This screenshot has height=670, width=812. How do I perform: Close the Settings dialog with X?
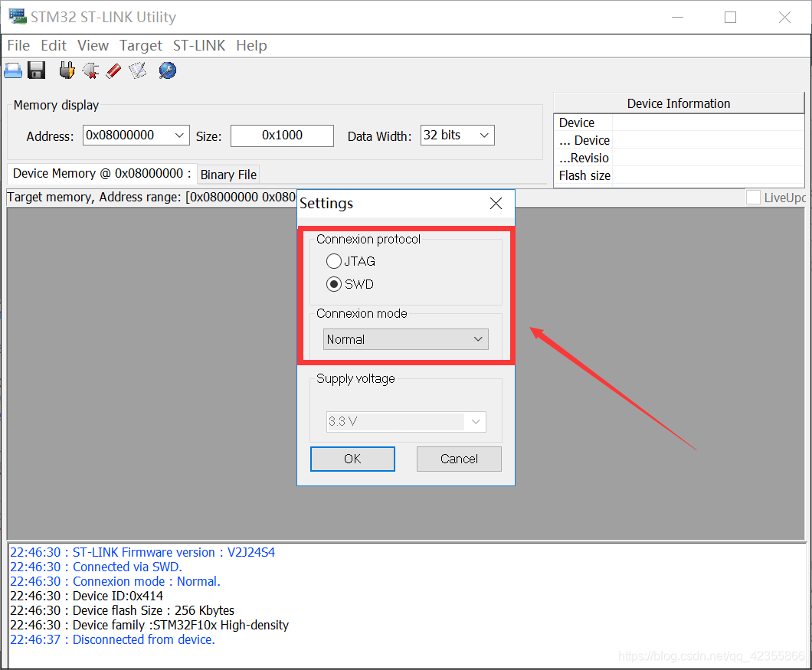[x=496, y=204]
